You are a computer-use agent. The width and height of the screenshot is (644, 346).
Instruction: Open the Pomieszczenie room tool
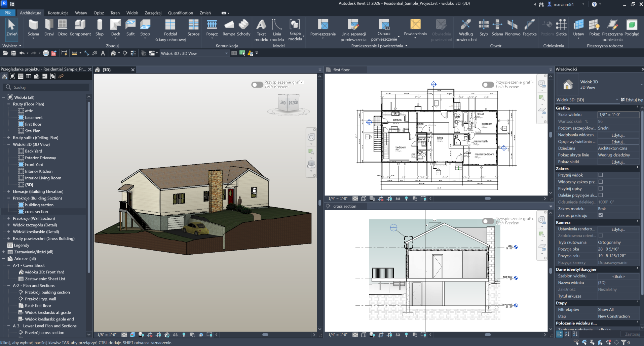[323, 28]
